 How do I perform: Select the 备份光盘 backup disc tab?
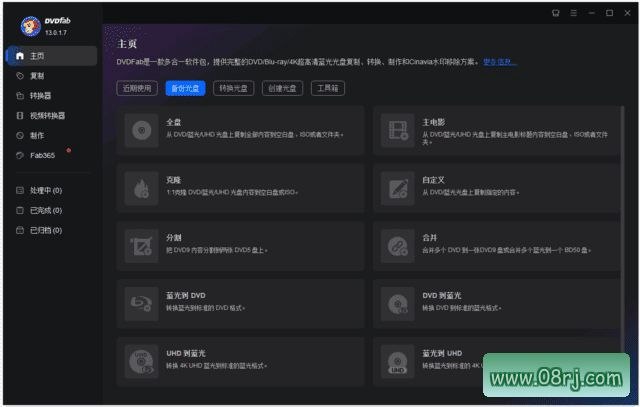(x=185, y=88)
